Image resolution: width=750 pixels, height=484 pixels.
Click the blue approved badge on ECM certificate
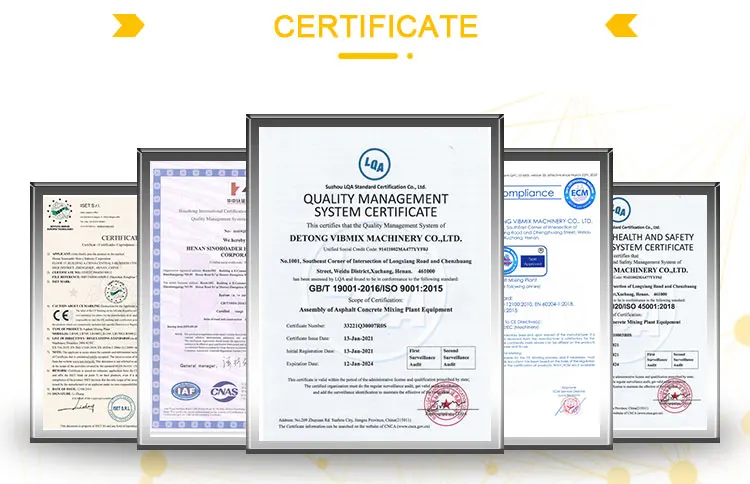[x=533, y=261]
